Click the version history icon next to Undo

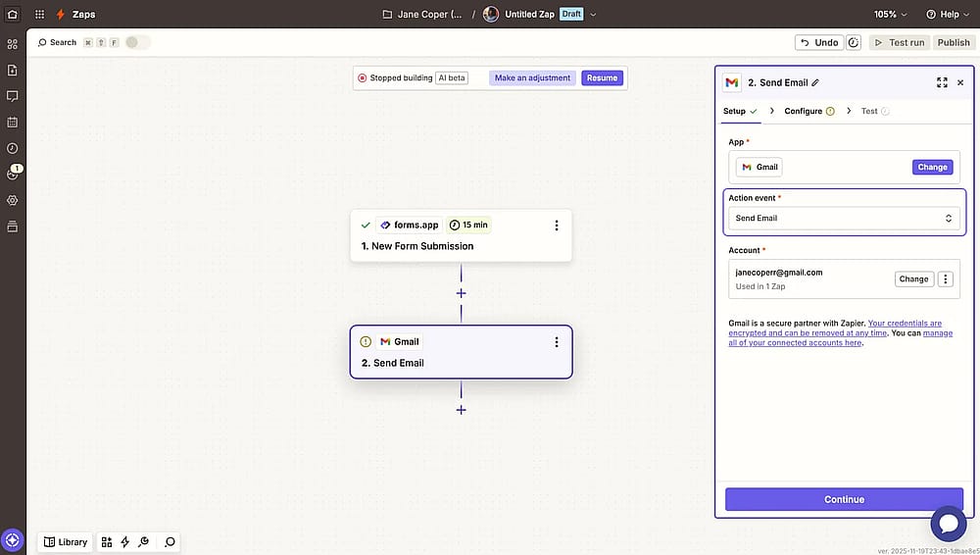click(x=854, y=42)
